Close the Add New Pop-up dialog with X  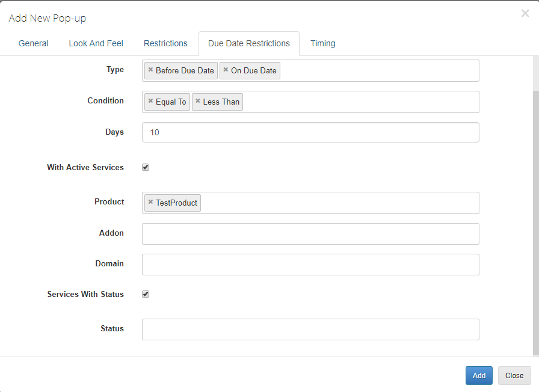tap(525, 13)
